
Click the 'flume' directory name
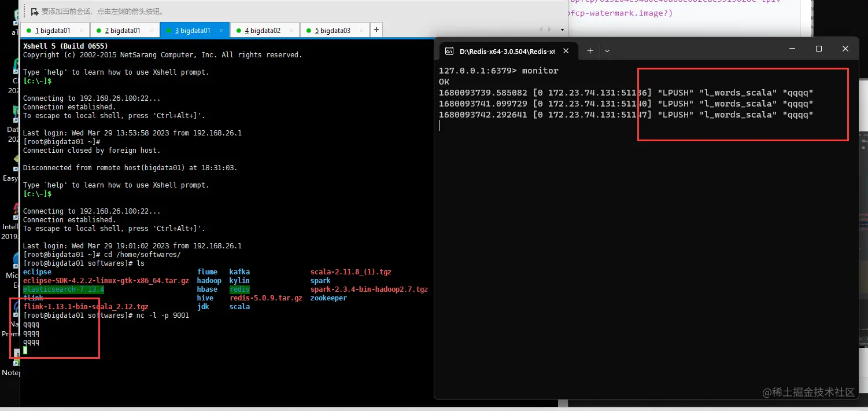click(x=207, y=272)
